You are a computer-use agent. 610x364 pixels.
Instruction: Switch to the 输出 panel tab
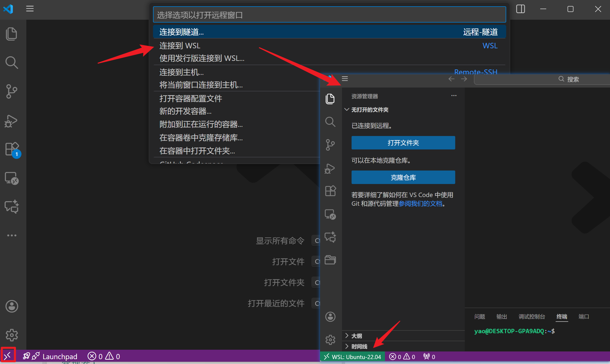point(501,317)
